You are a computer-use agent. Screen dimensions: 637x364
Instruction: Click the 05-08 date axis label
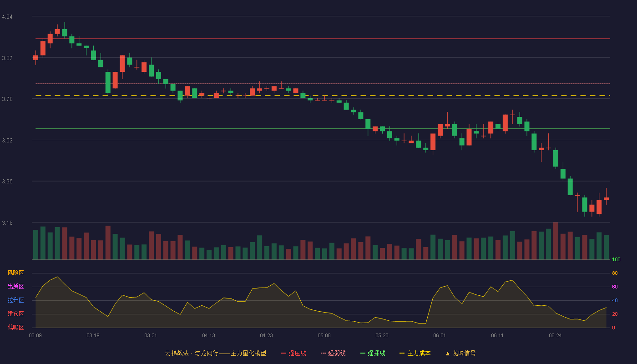coord(324,335)
